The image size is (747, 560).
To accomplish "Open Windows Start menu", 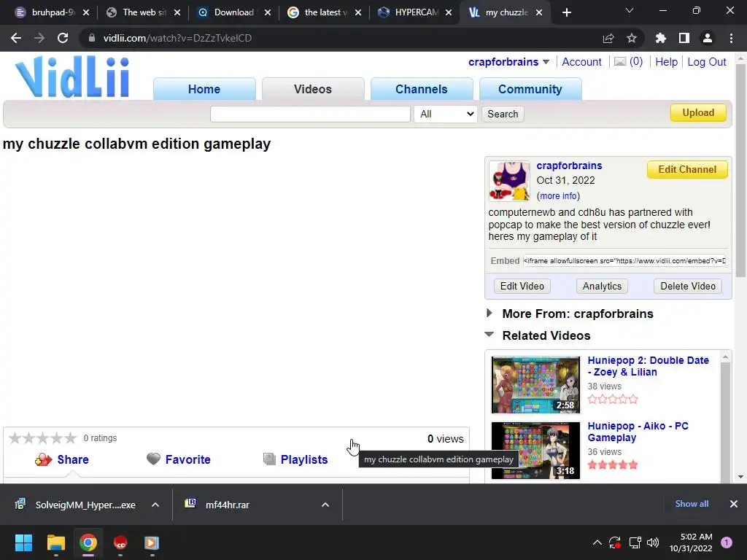I will [23, 542].
